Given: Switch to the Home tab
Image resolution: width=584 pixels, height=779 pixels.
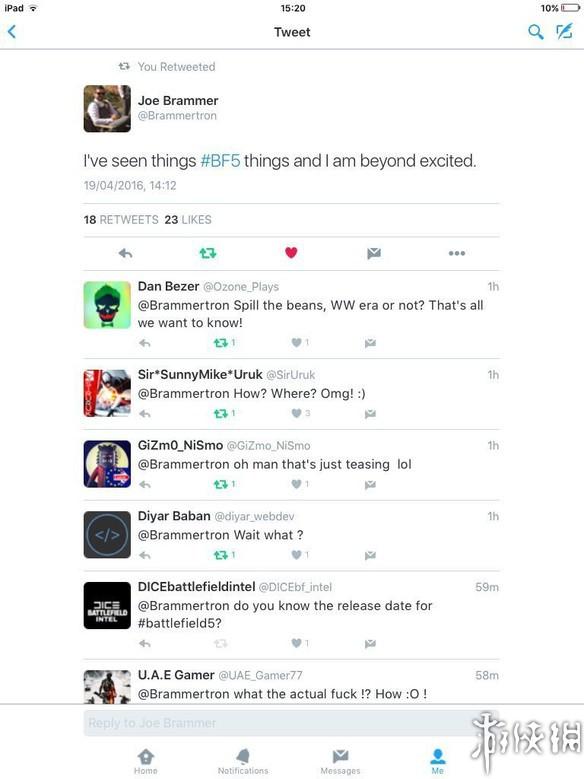Looking at the screenshot, I should 146,762.
